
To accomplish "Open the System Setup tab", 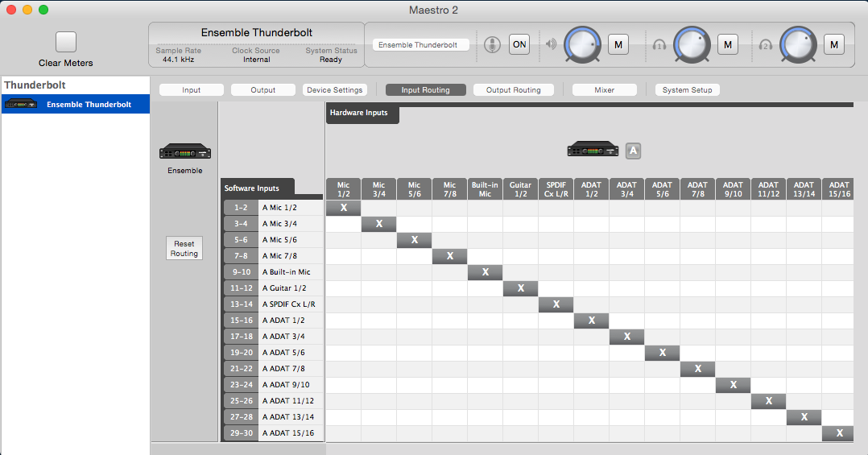I will pos(688,89).
